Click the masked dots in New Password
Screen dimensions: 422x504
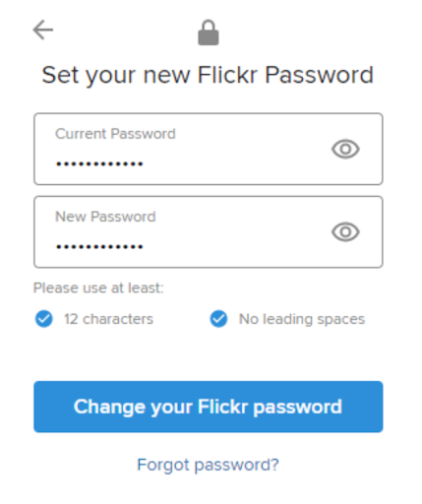click(x=99, y=247)
